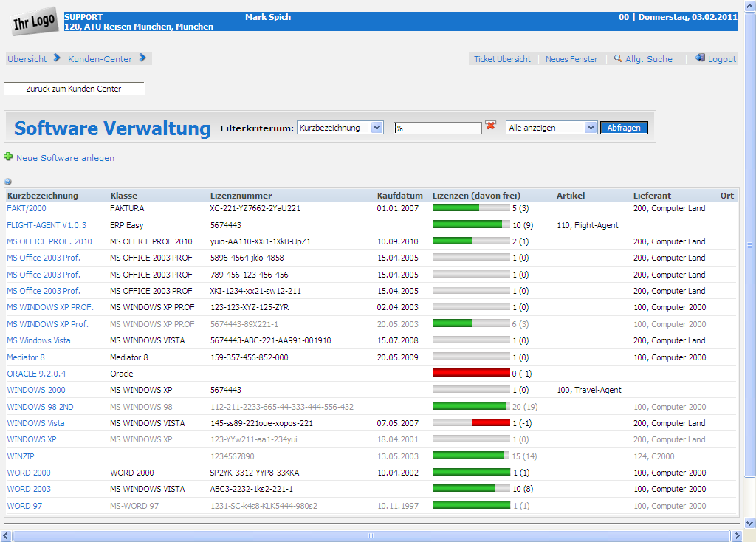Click the magnifier icon beside Allg. Suche

(618, 58)
